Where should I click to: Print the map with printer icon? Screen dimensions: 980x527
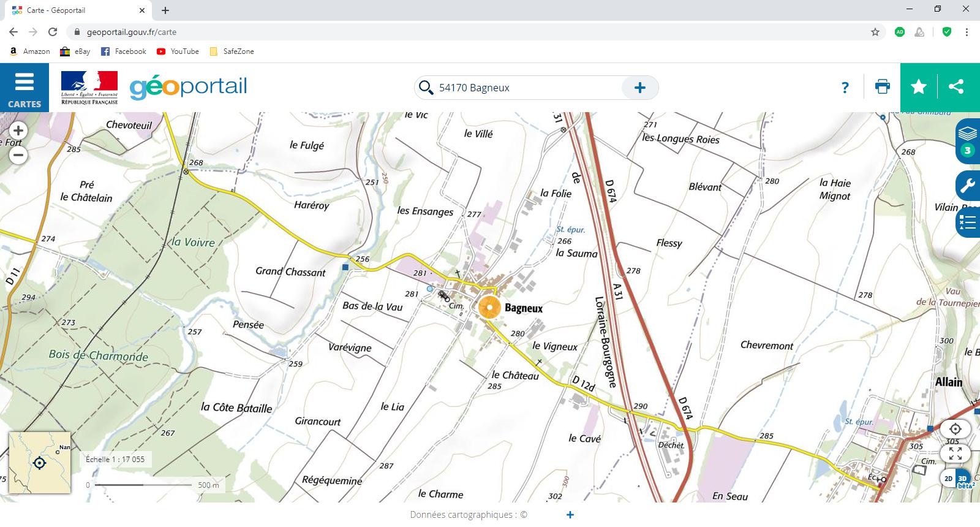coord(883,87)
